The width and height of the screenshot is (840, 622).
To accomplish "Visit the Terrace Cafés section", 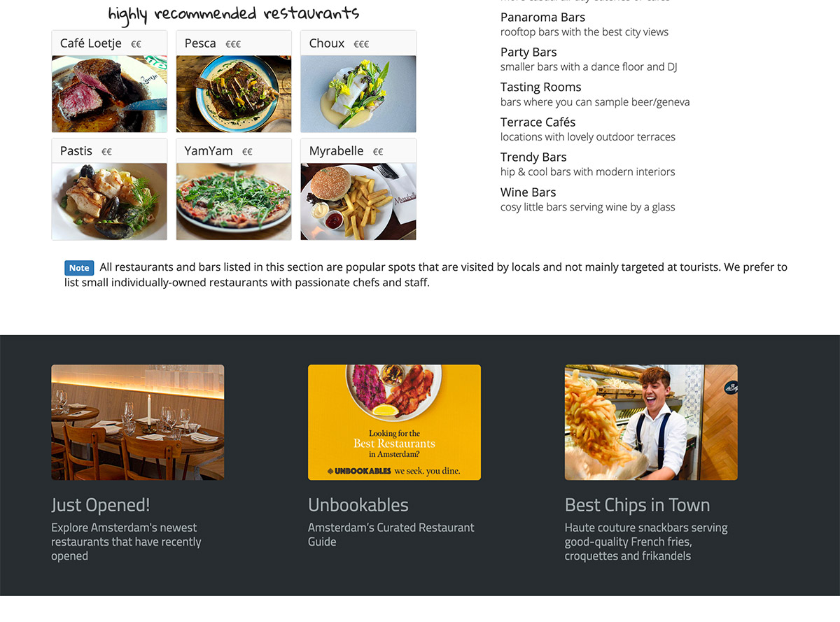I will click(x=538, y=122).
